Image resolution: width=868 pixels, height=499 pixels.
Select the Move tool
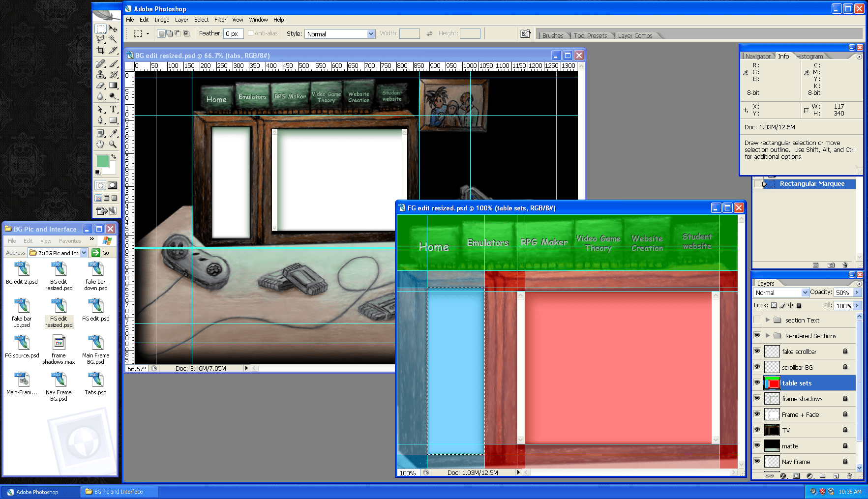coord(114,29)
